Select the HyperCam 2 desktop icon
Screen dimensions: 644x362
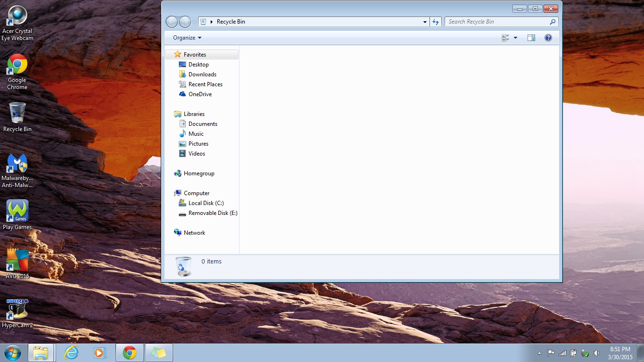point(17,313)
